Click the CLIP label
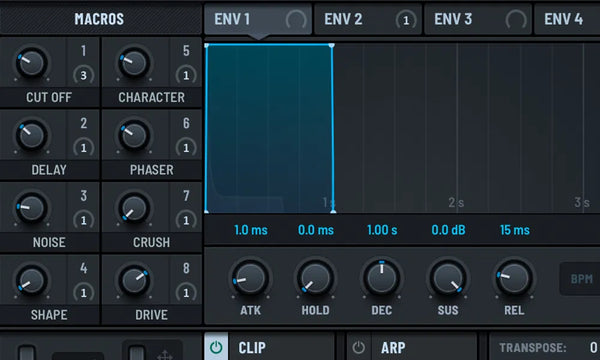Image resolution: width=600 pixels, height=360 pixels. 252,348
